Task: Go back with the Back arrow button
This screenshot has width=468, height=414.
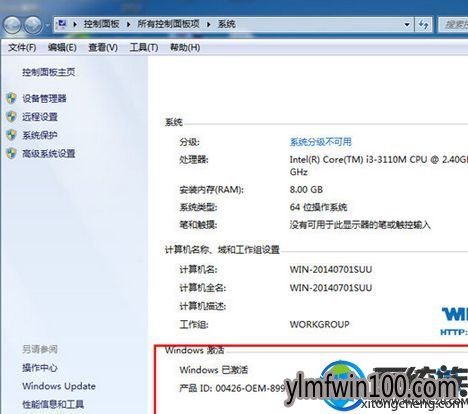Action: (13, 25)
